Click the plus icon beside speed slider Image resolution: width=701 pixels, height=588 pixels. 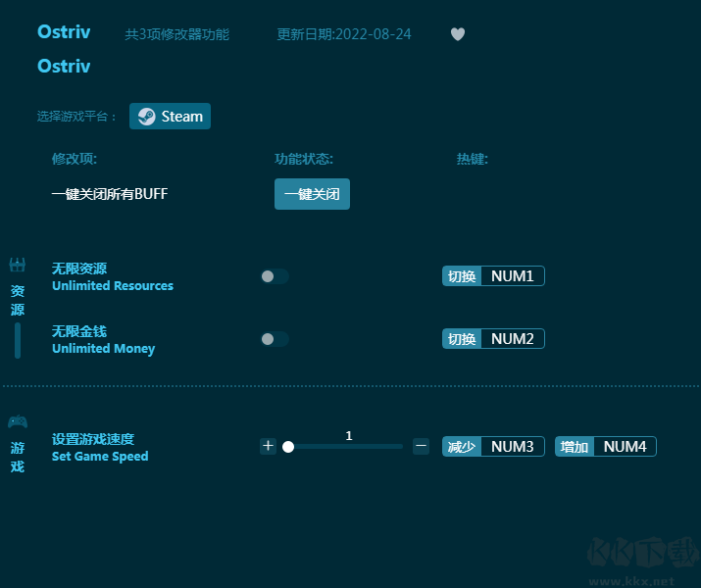[268, 446]
